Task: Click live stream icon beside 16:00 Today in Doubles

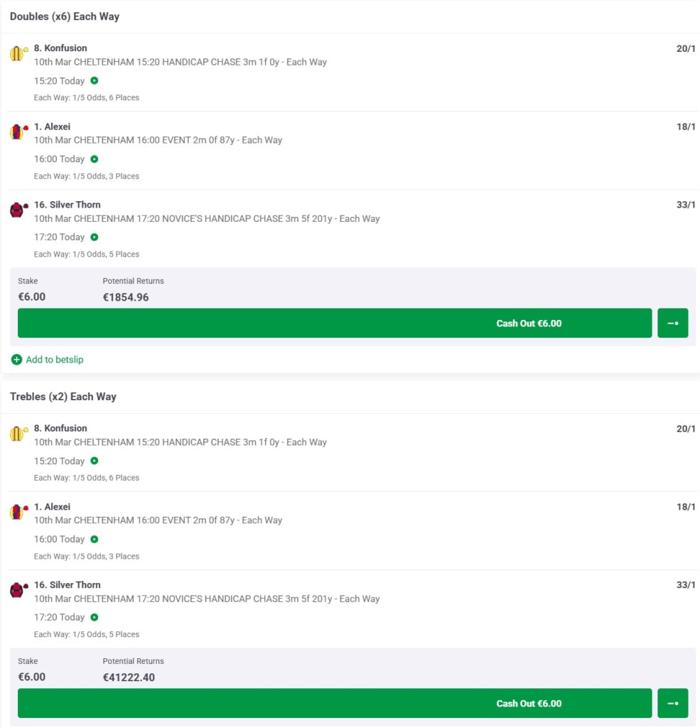Action: (x=95, y=159)
